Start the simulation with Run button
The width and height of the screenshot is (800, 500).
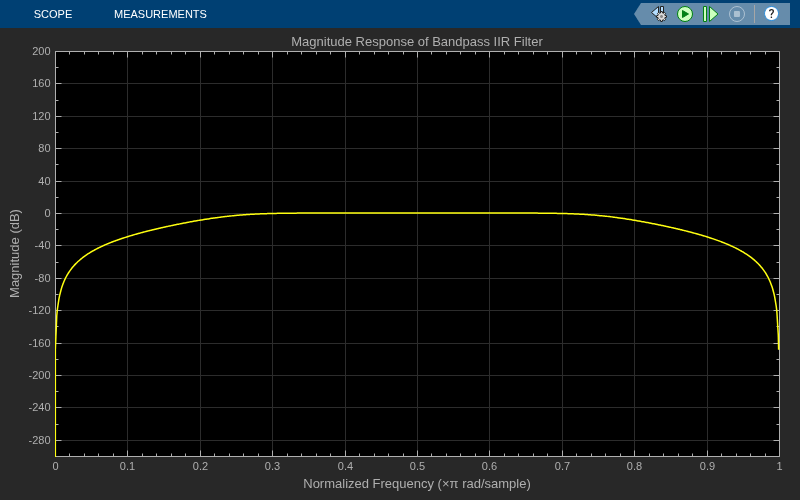coord(685,14)
